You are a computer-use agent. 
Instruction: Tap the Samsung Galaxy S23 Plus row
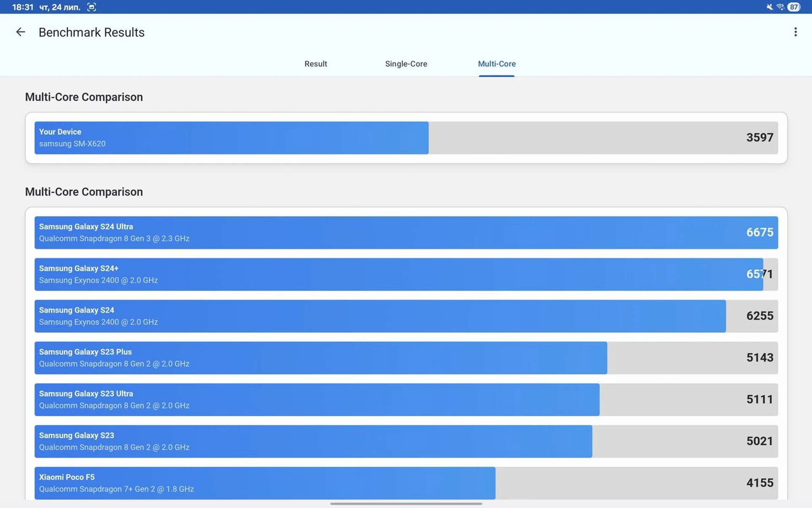point(406,358)
